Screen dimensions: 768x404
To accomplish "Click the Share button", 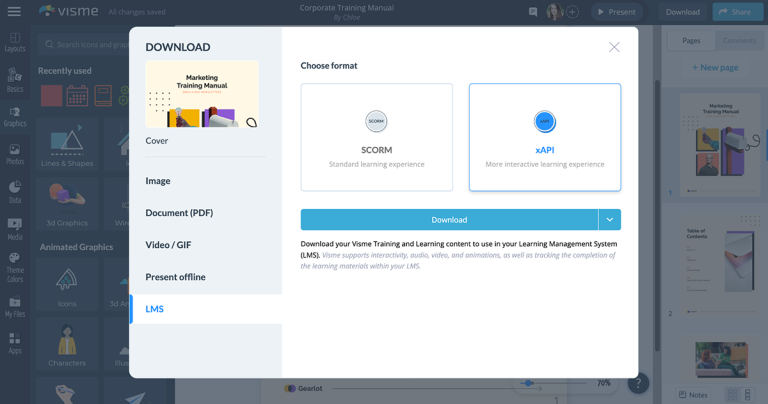I will pyautogui.click(x=735, y=12).
